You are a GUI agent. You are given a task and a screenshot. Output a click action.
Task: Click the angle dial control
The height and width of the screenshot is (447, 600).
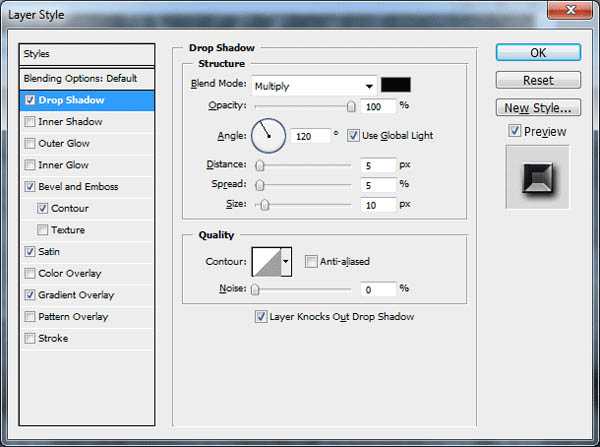(x=268, y=135)
